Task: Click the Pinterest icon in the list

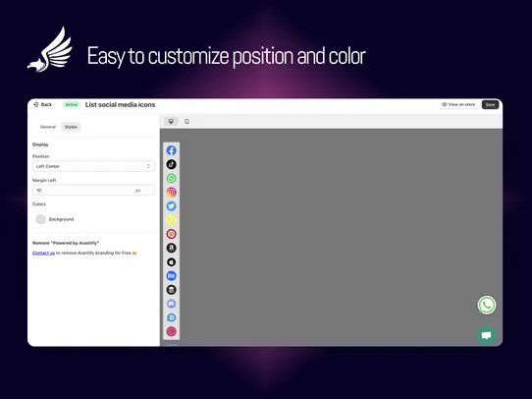Action: [x=172, y=234]
